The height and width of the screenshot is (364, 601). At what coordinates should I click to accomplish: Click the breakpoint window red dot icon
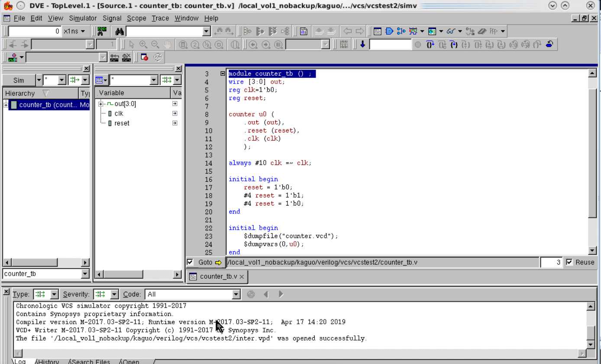click(145, 57)
